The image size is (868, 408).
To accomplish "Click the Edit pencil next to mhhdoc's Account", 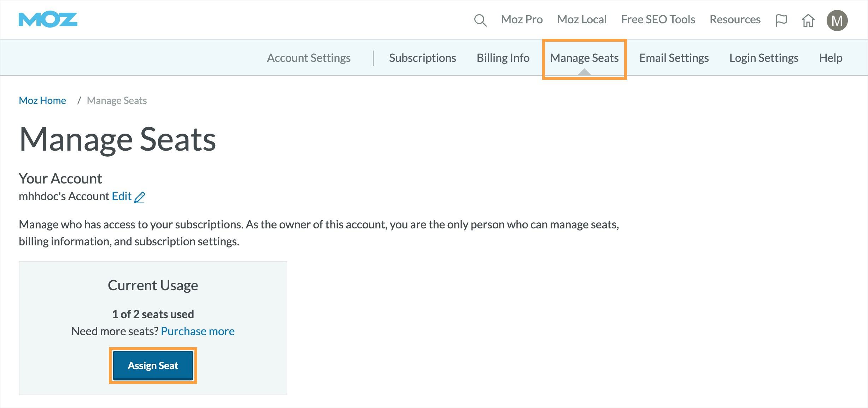I will point(140,197).
